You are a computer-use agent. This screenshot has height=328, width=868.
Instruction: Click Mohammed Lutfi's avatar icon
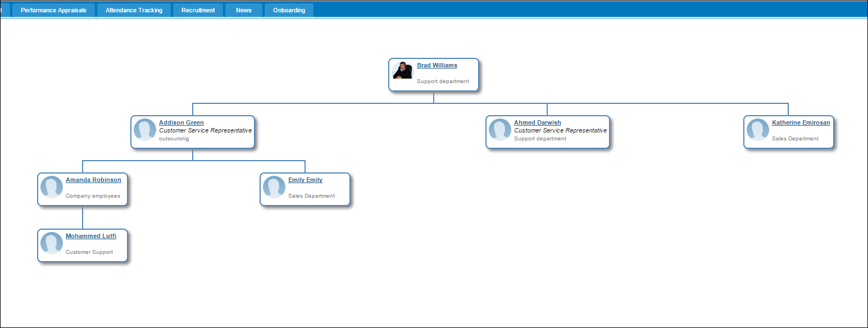(52, 243)
